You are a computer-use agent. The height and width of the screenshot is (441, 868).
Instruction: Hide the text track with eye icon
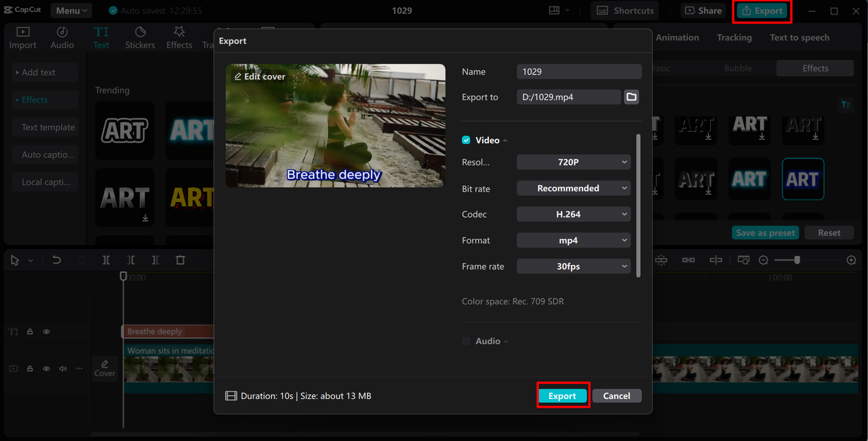[x=47, y=332]
